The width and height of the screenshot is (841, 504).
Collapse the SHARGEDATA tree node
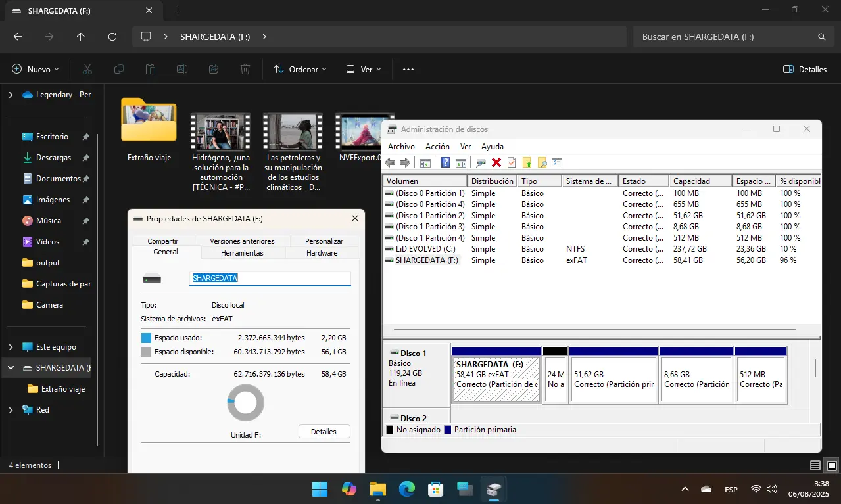(11, 368)
